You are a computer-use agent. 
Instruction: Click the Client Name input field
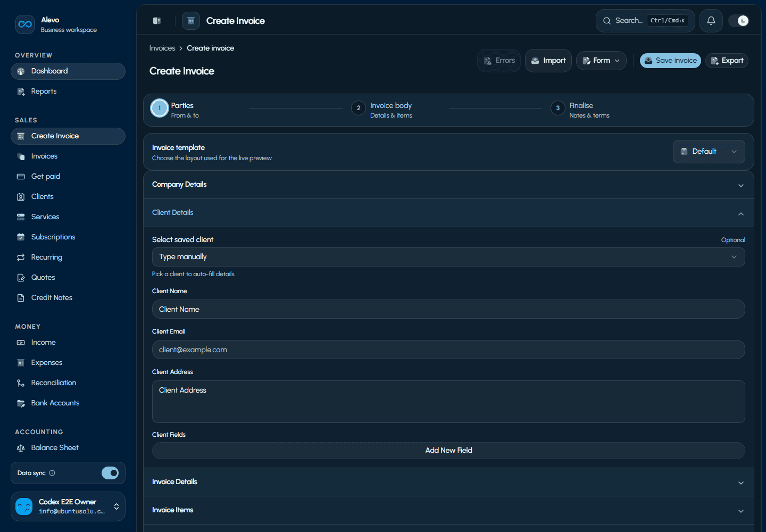tap(448, 309)
